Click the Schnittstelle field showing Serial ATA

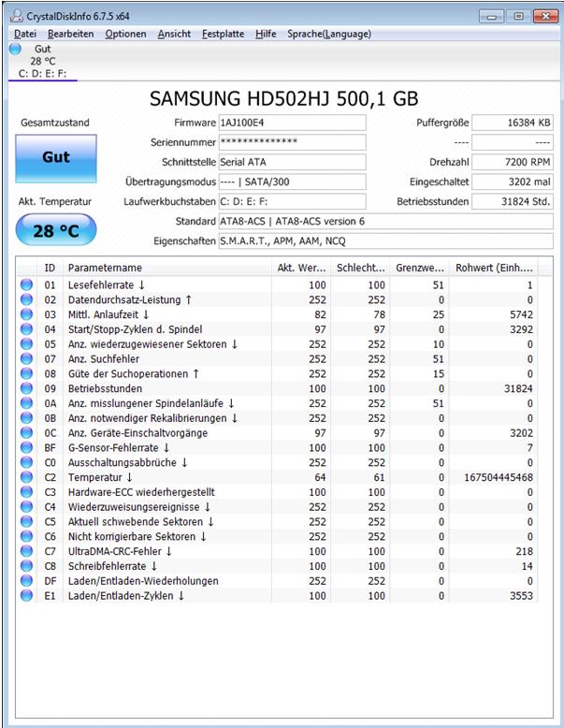click(293, 162)
